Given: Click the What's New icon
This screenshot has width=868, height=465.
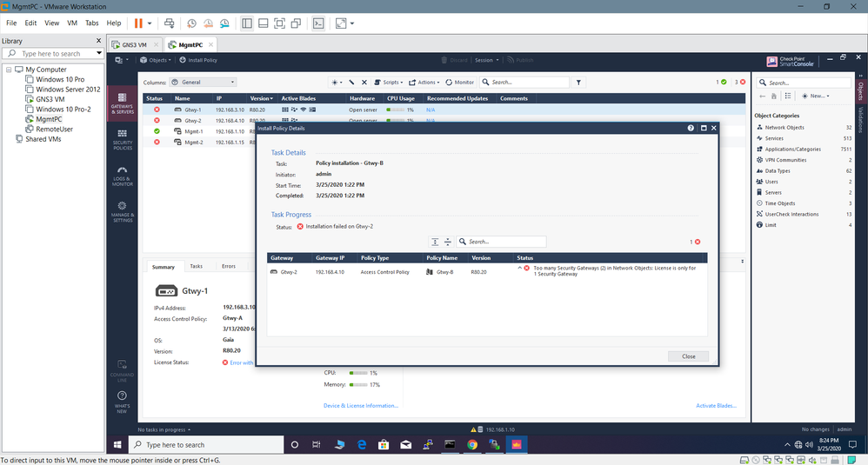Looking at the screenshot, I should click(122, 401).
